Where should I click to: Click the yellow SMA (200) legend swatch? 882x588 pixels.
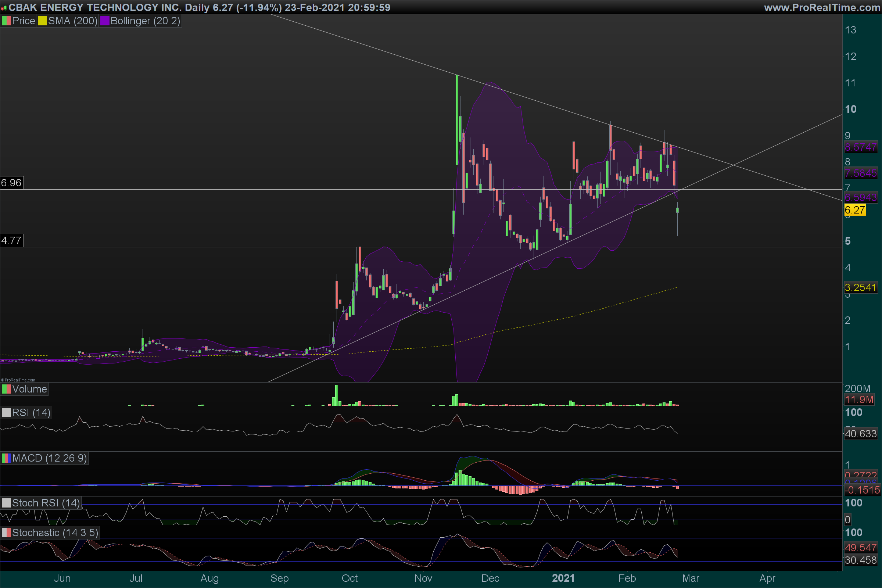(x=42, y=21)
